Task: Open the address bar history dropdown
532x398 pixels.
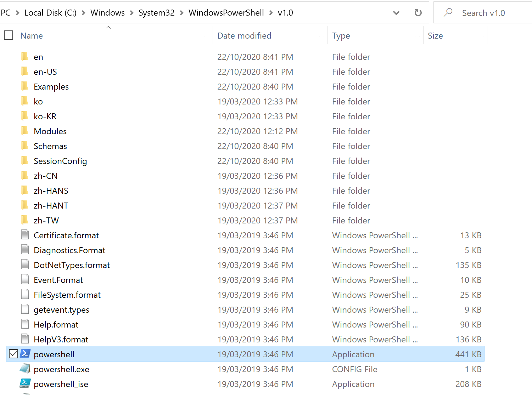Action: [396, 13]
